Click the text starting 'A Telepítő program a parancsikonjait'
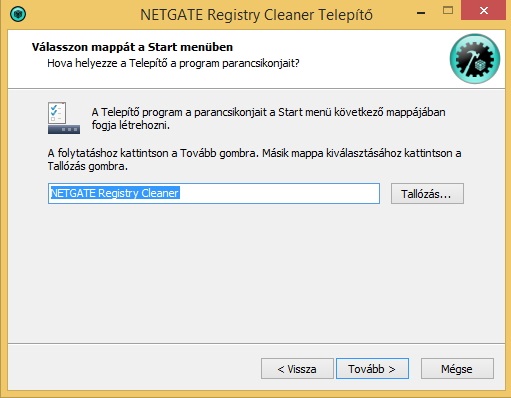 pos(268,119)
